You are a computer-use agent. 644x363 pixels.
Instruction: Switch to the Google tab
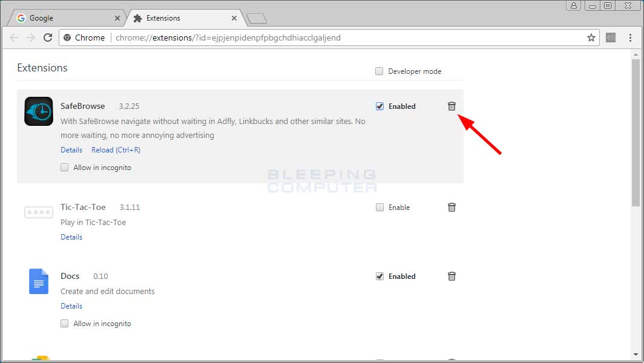[x=68, y=18]
